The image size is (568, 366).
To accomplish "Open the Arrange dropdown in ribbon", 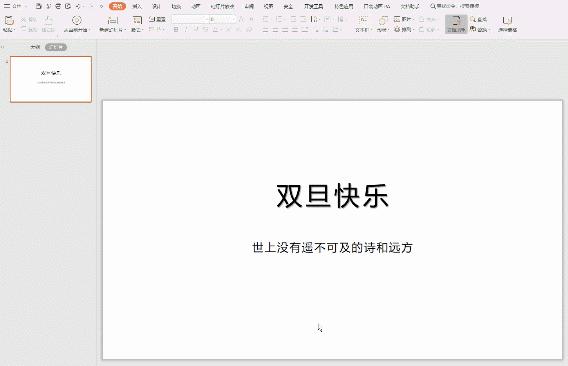I will click(404, 29).
